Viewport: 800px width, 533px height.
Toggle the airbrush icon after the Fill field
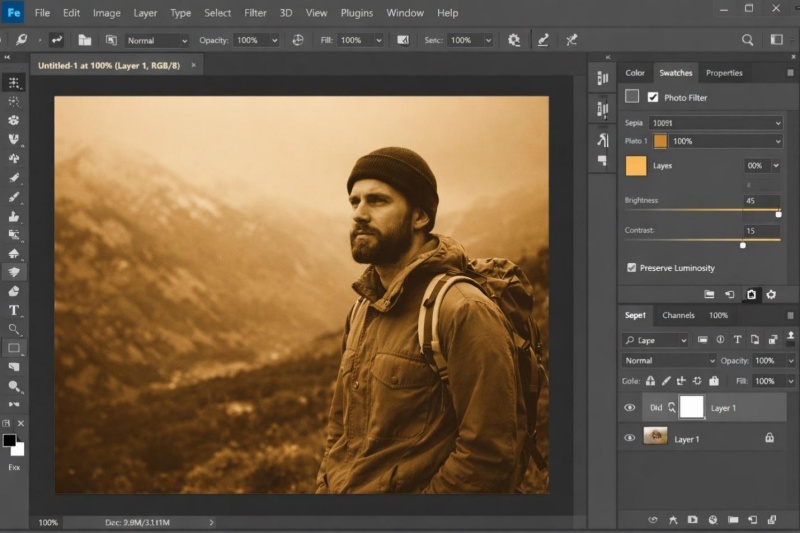coord(403,40)
